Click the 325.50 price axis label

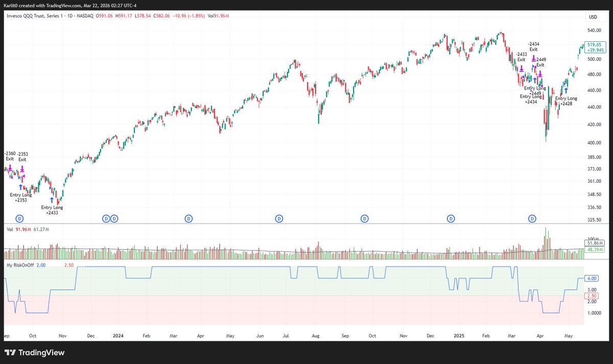(594, 220)
